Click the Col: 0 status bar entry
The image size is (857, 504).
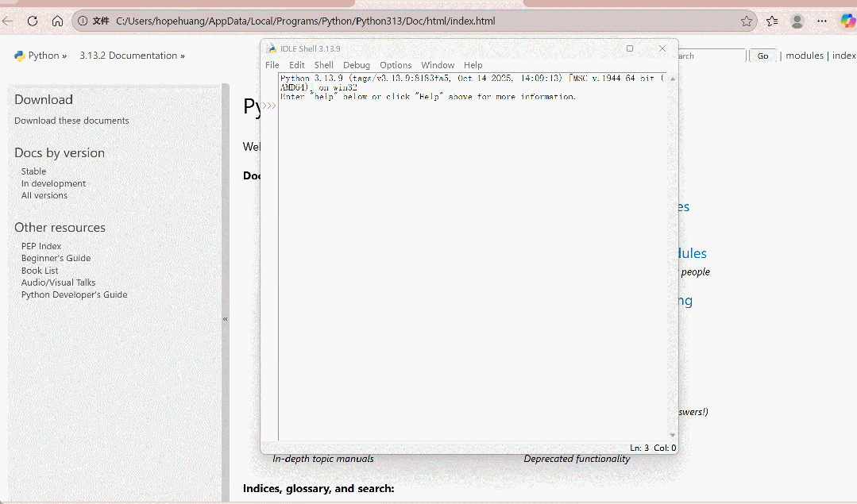point(665,448)
